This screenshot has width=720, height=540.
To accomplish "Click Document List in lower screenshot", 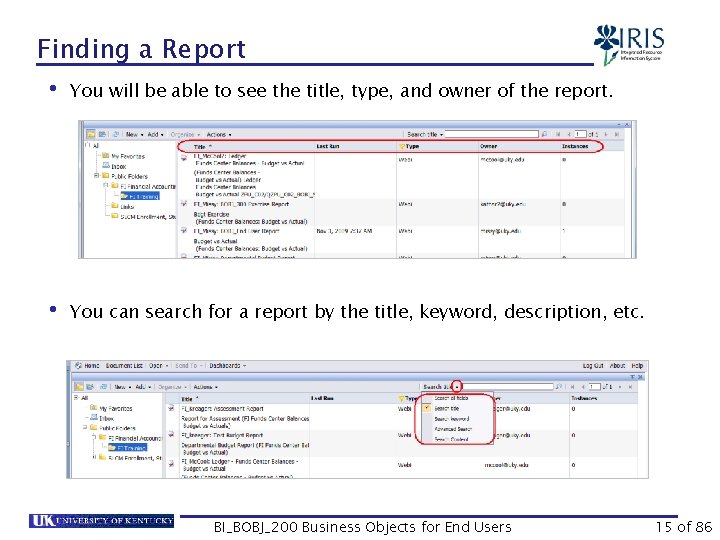I will 124,366.
